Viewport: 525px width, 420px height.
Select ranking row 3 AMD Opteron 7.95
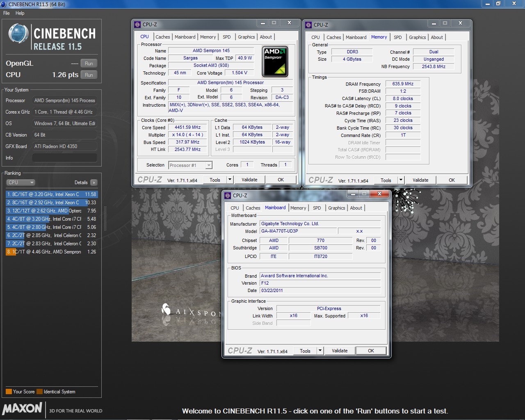(x=52, y=211)
